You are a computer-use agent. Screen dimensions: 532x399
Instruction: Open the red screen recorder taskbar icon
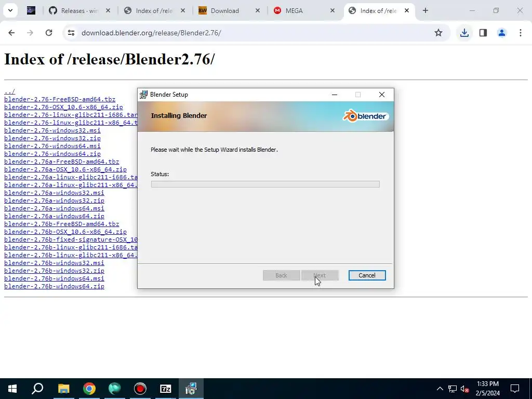click(x=140, y=389)
